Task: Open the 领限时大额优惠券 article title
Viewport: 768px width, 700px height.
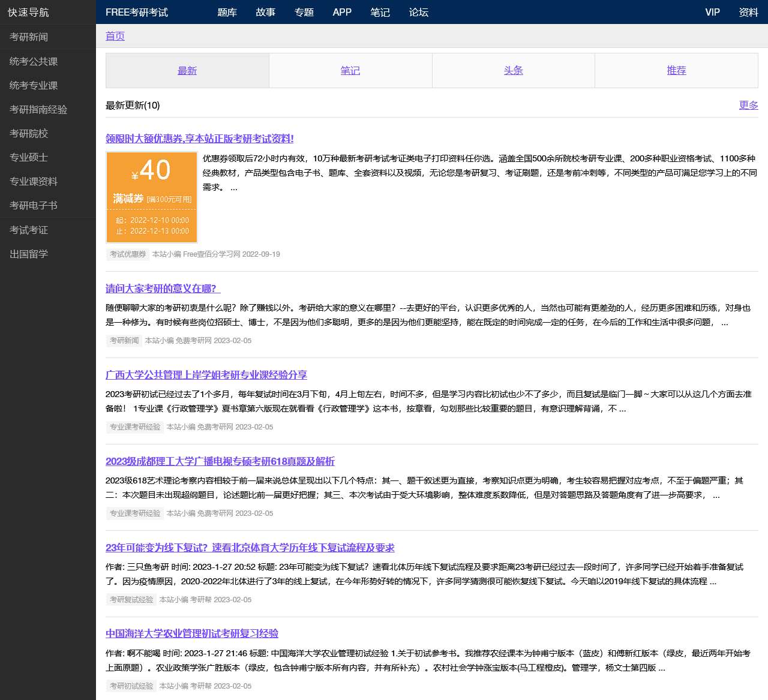Action: 200,139
